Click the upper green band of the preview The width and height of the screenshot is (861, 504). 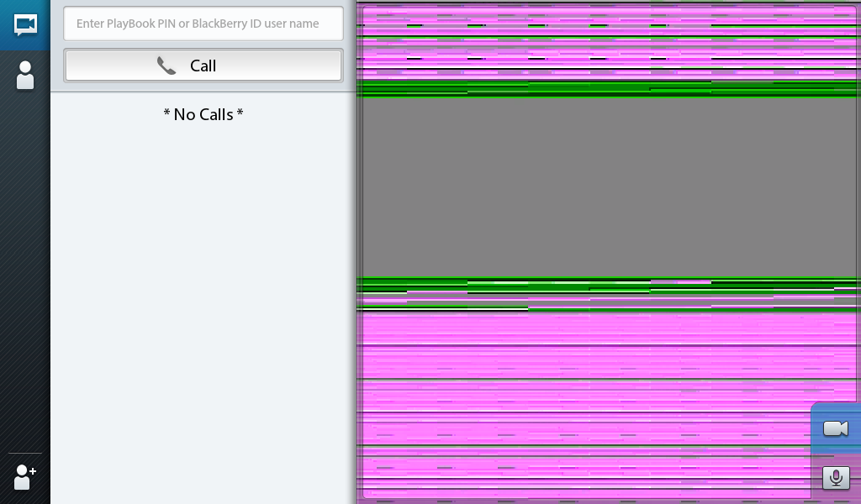coord(609,89)
